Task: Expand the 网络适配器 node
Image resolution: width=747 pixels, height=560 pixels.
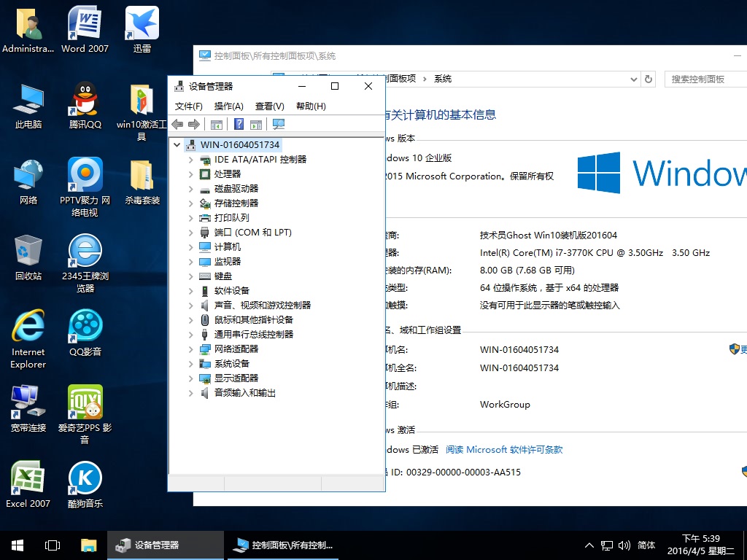Action: (190, 349)
